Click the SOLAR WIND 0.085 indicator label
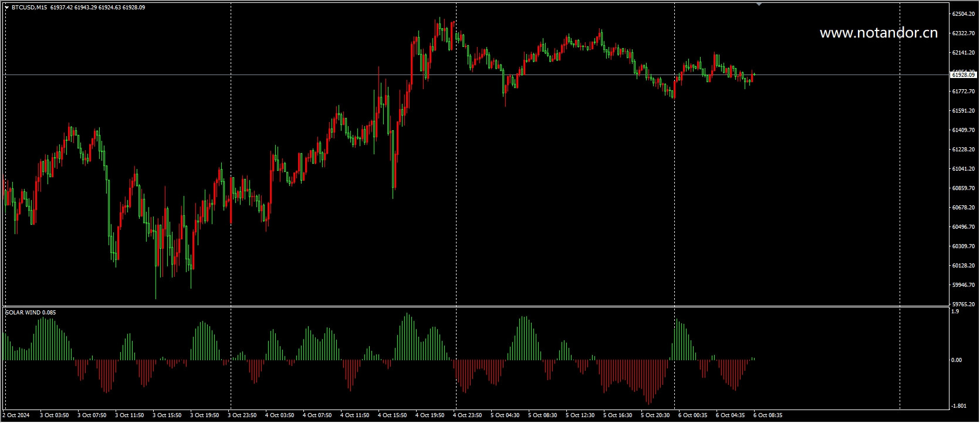 (31, 313)
